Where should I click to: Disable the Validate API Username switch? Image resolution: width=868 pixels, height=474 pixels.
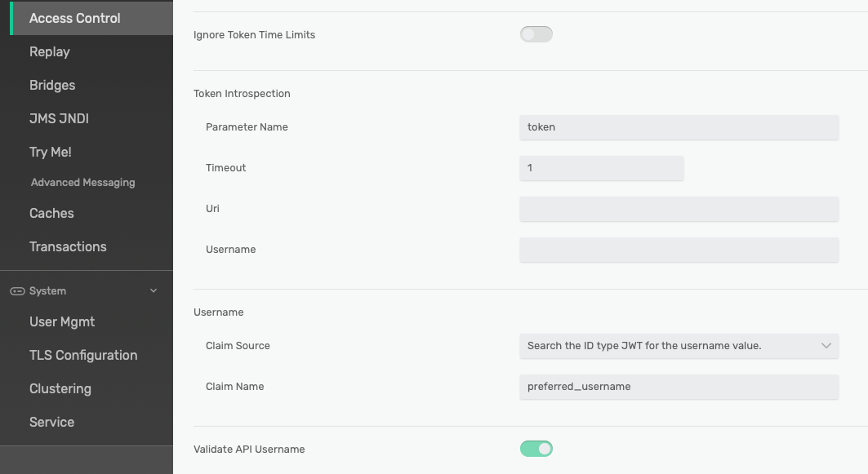coord(536,449)
